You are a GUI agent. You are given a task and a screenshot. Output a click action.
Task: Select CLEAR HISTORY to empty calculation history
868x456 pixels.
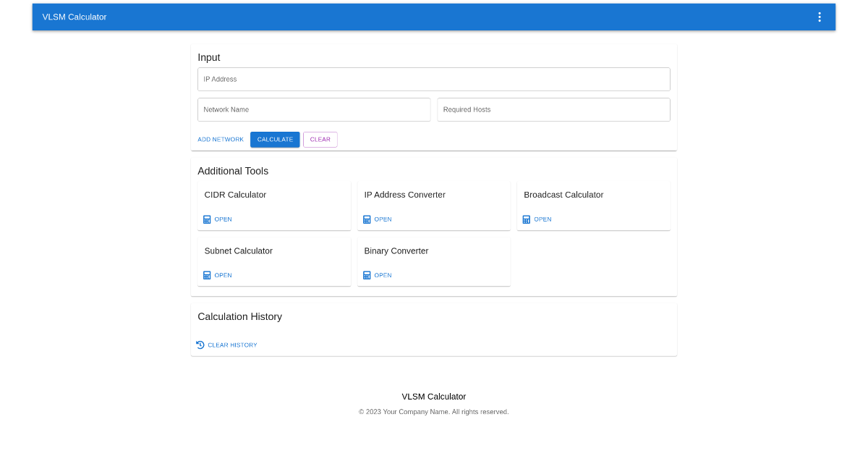[x=232, y=345]
